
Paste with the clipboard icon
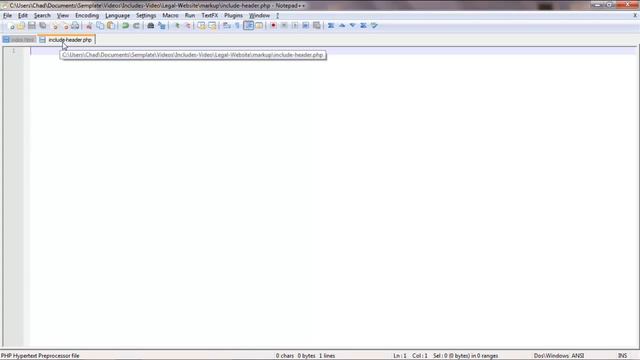tap(111, 26)
